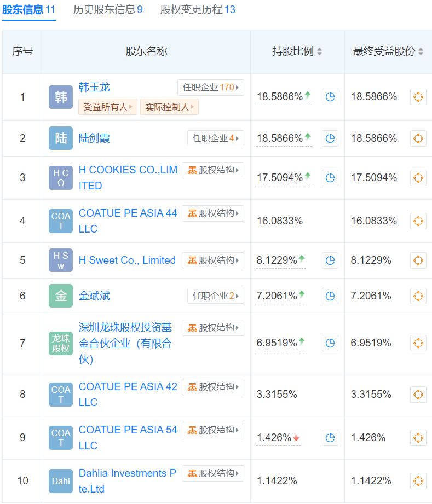Open 股权结构 for H COOKIES CO.

(x=213, y=170)
